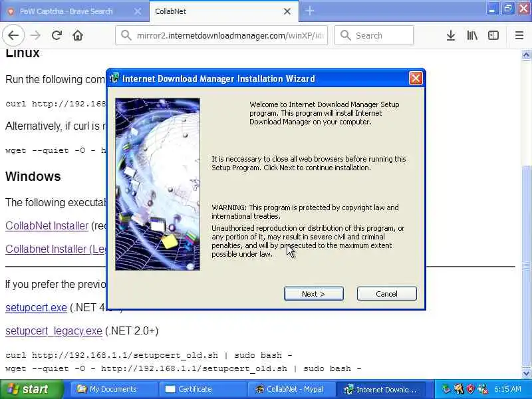Click the system tray clock showing 6:15 AM
Viewport: 532px width, 399px height.
[507, 389]
